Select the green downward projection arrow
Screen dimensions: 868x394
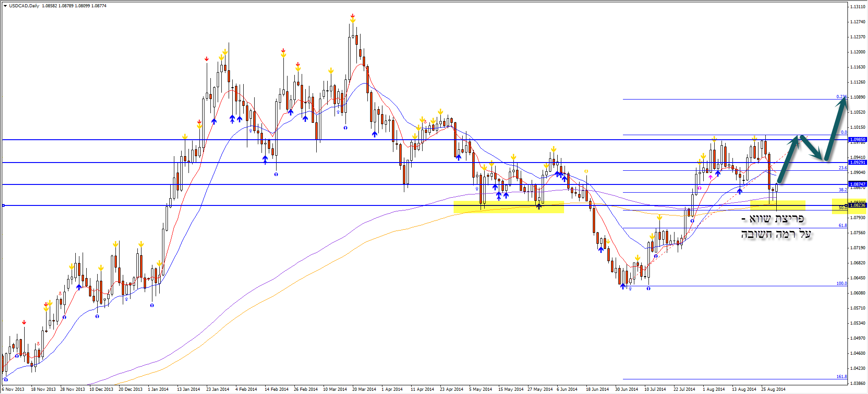tap(813, 148)
